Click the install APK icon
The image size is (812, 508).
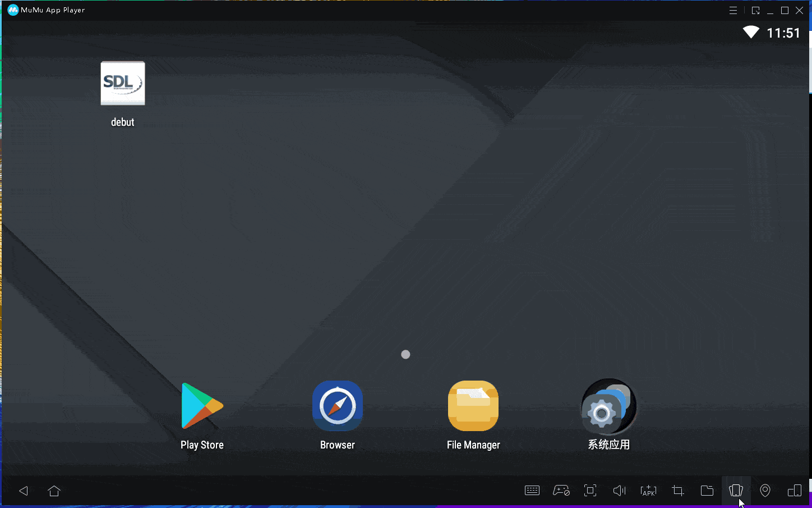tap(648, 491)
